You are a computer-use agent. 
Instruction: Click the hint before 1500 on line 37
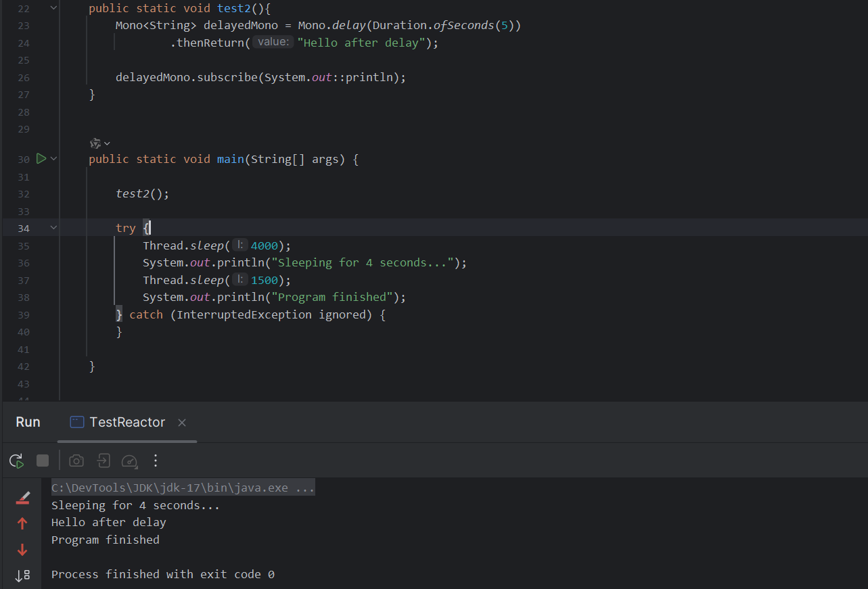[240, 280]
